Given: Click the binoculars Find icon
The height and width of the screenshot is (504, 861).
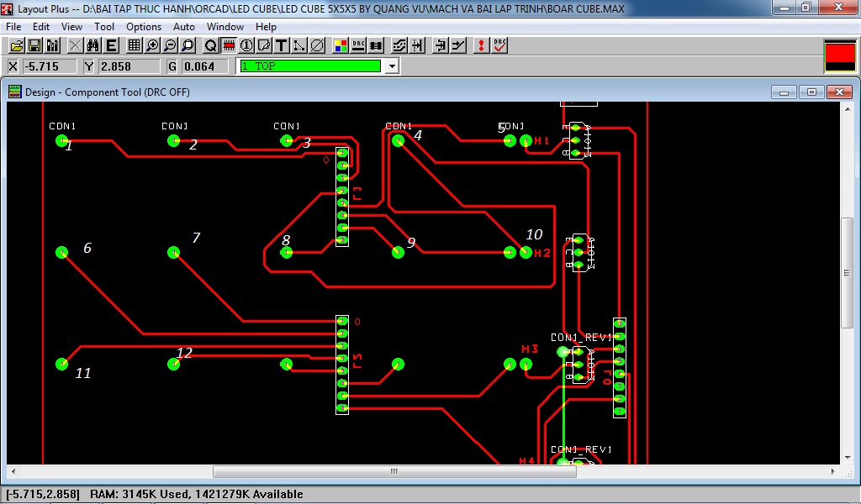Looking at the screenshot, I should tap(93, 45).
